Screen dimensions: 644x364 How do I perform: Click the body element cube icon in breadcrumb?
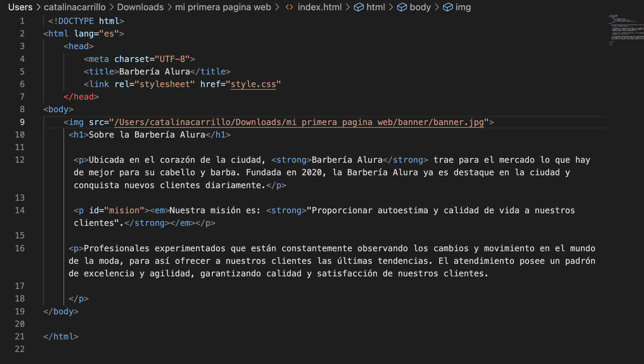[x=402, y=7]
